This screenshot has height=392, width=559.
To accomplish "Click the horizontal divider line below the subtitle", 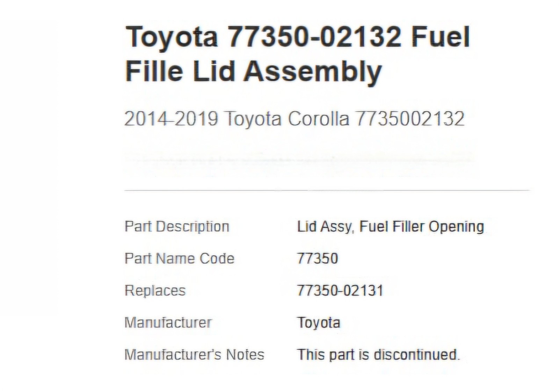I will point(327,191).
